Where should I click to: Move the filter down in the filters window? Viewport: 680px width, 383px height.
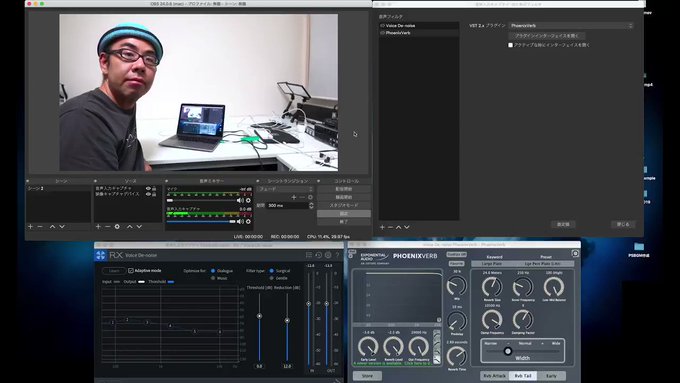tap(407, 227)
